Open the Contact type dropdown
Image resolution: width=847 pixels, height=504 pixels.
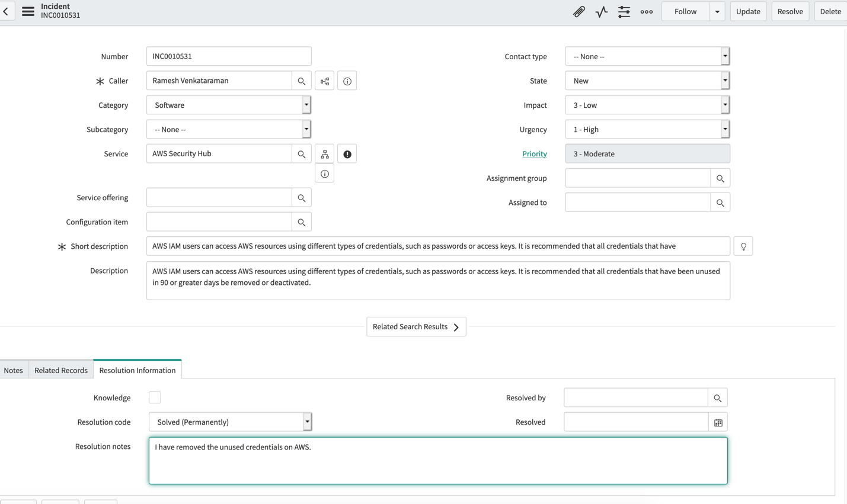click(x=724, y=56)
